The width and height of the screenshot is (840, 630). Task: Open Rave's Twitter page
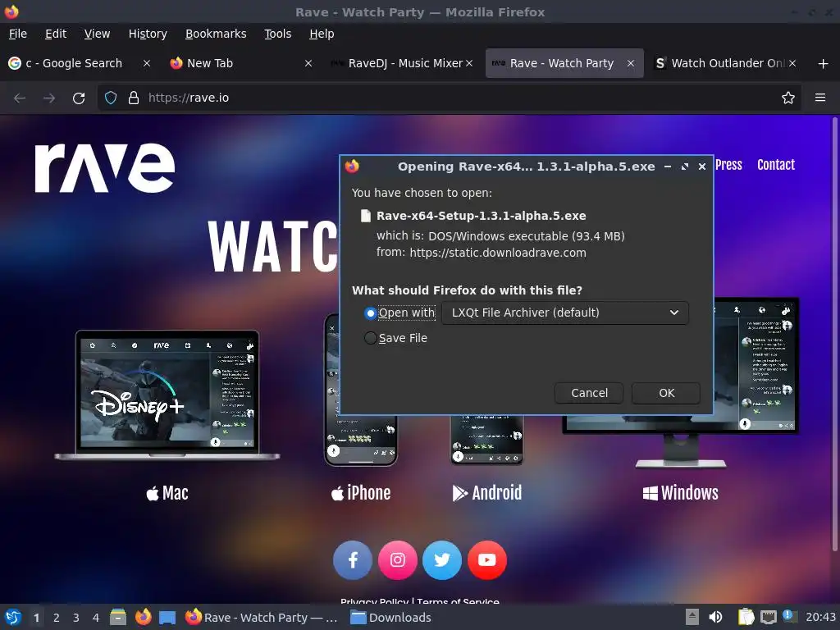coord(442,560)
